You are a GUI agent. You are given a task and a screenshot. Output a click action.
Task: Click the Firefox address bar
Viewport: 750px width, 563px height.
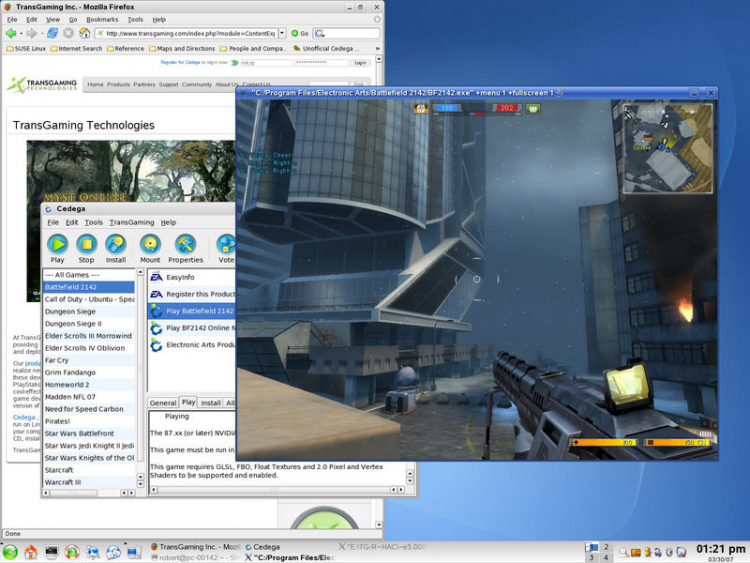pos(187,33)
